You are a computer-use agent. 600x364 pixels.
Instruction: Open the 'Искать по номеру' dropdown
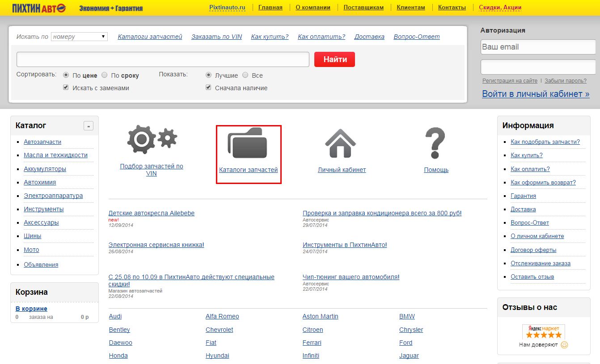pyautogui.click(x=79, y=37)
